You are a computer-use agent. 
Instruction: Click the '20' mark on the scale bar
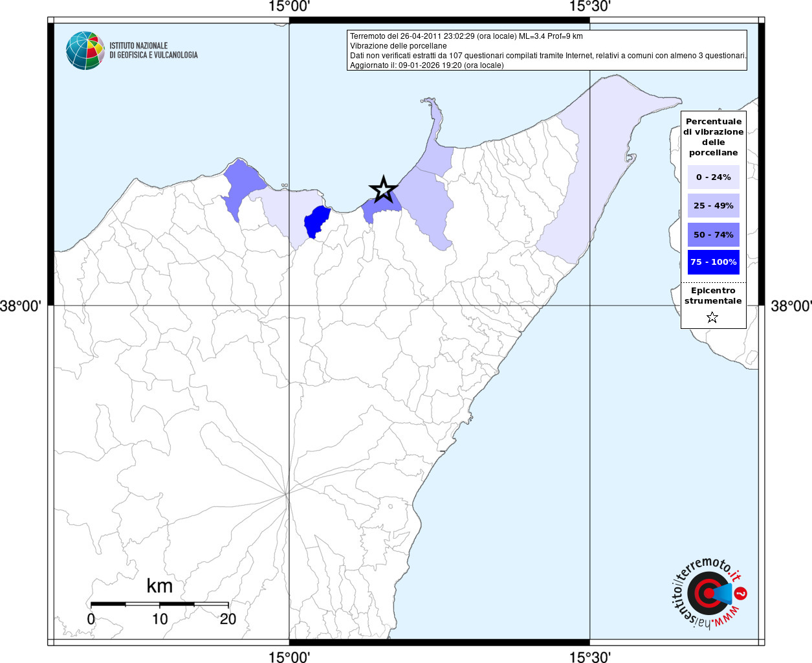click(228, 619)
